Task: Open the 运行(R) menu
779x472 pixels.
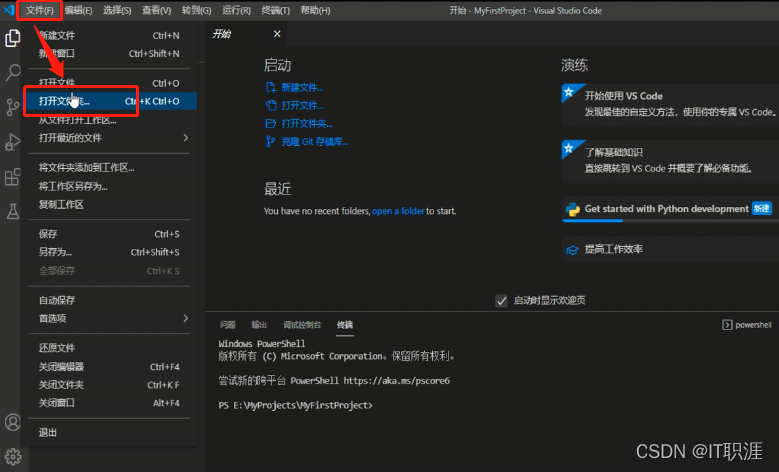Action: [236, 10]
